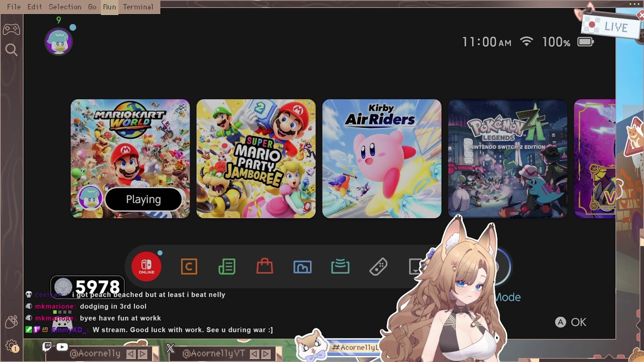Viewport: 644px width, 362px height.
Task: Open the File menu
Action: [x=14, y=7]
